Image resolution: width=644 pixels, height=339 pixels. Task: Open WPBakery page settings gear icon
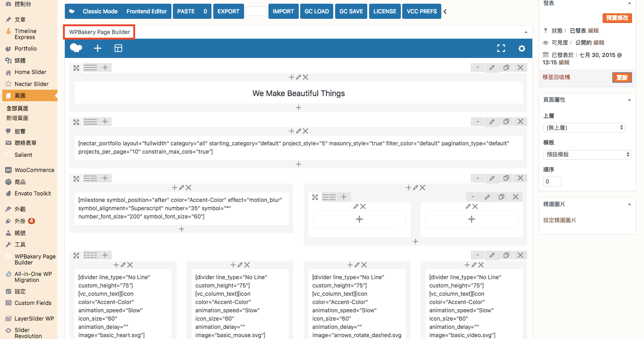(x=522, y=48)
